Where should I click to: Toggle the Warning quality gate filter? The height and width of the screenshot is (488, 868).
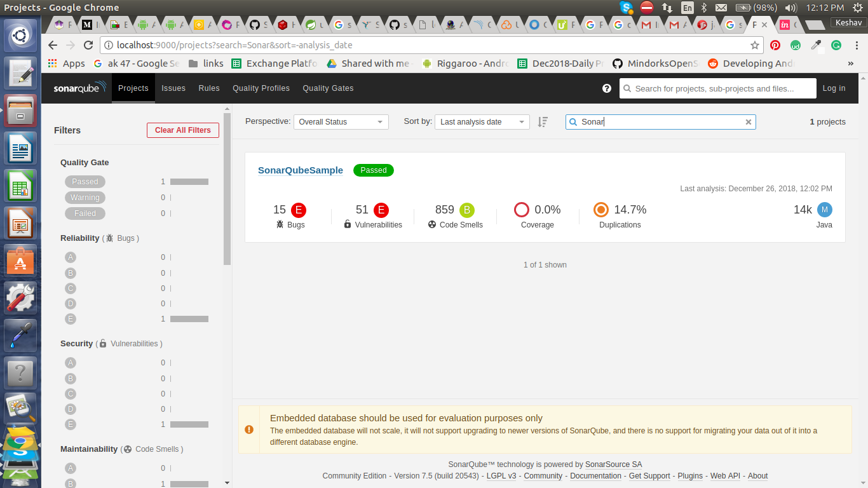point(85,198)
